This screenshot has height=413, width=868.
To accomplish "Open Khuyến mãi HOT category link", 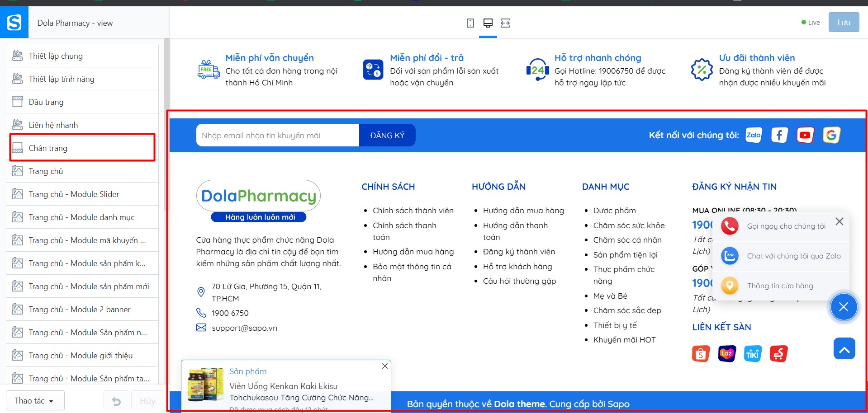I will pyautogui.click(x=624, y=340).
